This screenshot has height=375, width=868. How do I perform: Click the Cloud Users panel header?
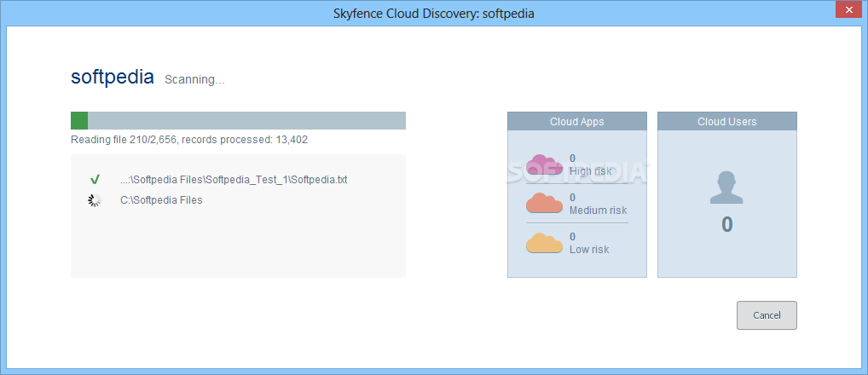pyautogui.click(x=726, y=121)
